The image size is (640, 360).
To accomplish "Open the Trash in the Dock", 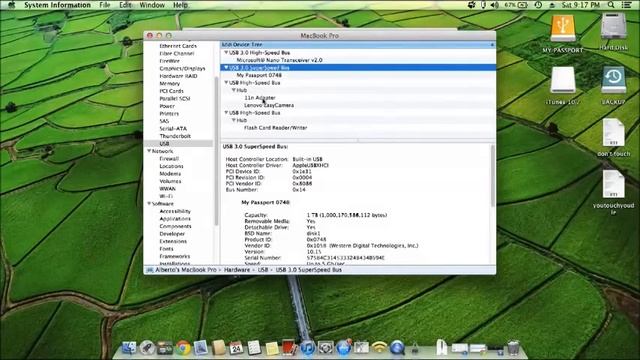I will click(513, 348).
